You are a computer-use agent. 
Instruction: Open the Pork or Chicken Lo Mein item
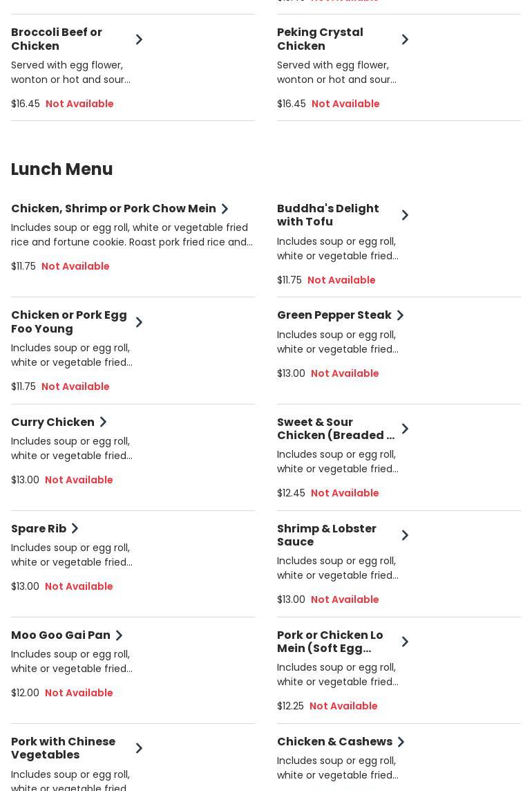pos(330,642)
